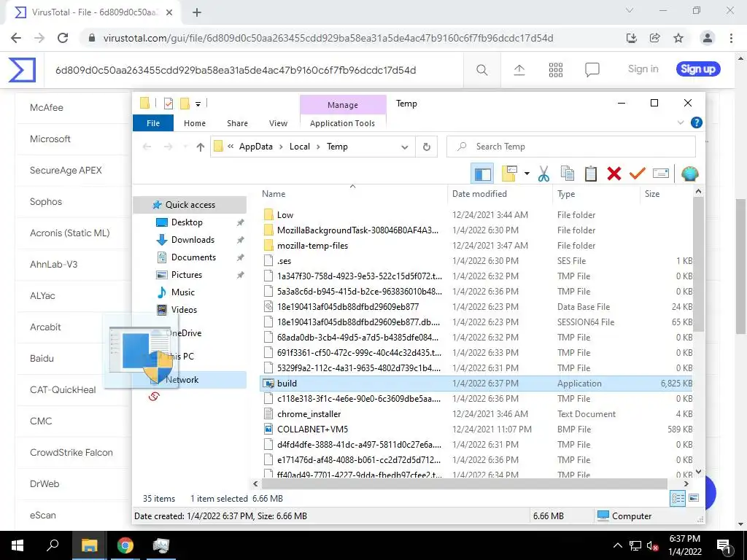Open the Share ribbon tab

tap(237, 123)
